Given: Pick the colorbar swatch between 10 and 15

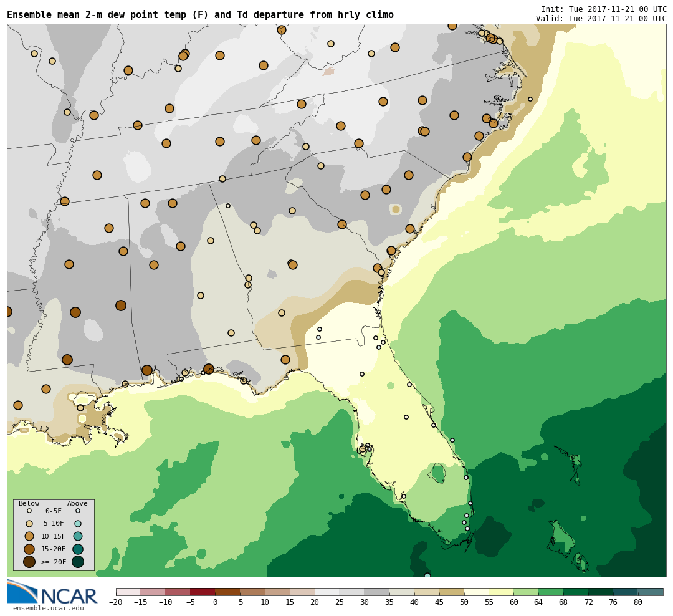Looking at the screenshot, I should pyautogui.click(x=278, y=592).
